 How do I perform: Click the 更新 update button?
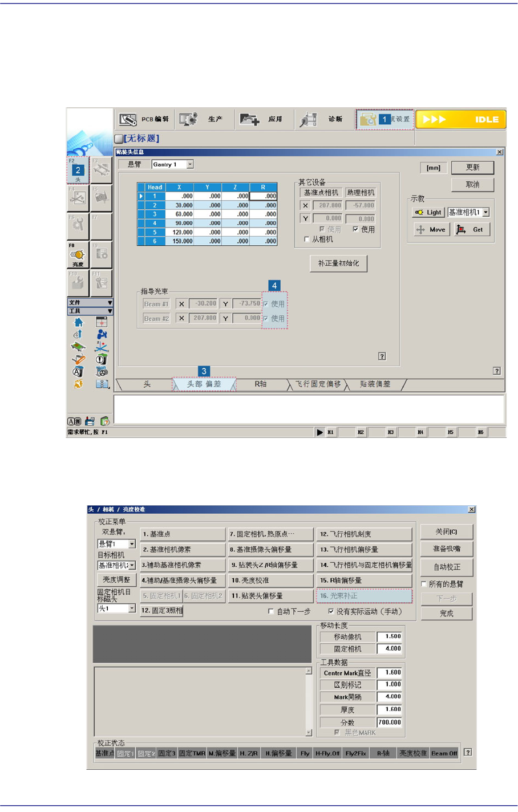[x=472, y=168]
